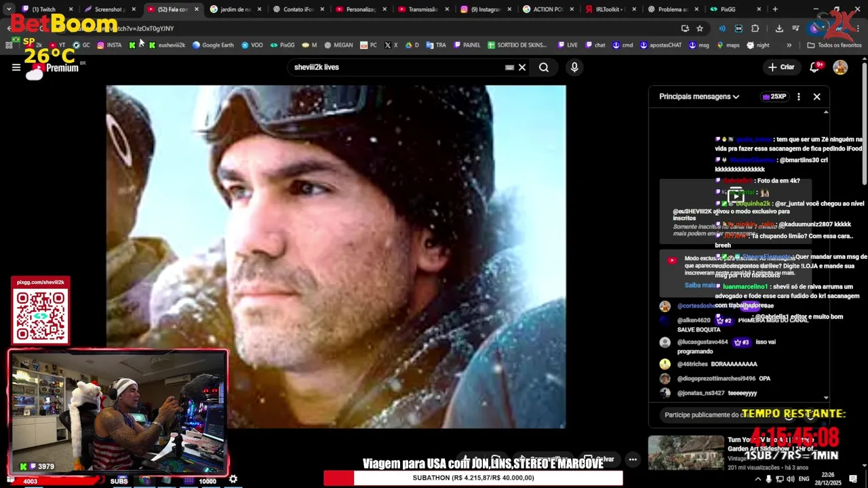The image size is (868, 488).
Task: Click the main live video player
Action: click(336, 256)
